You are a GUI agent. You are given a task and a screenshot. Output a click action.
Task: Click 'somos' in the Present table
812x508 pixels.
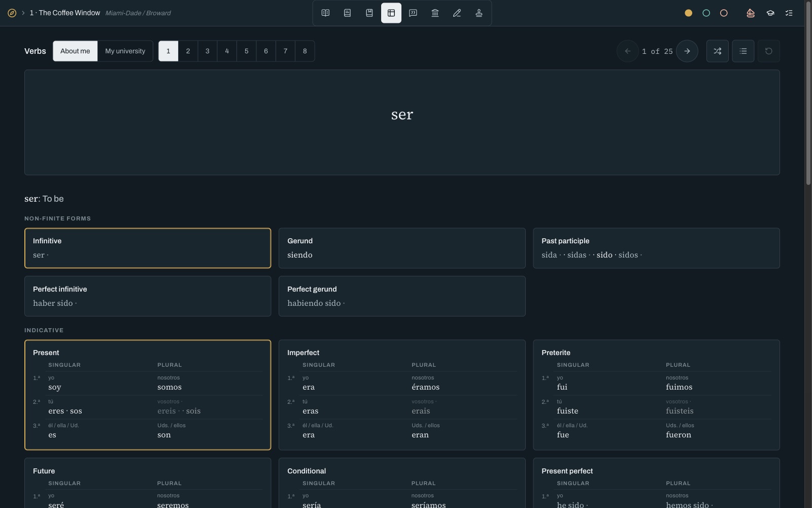click(170, 387)
